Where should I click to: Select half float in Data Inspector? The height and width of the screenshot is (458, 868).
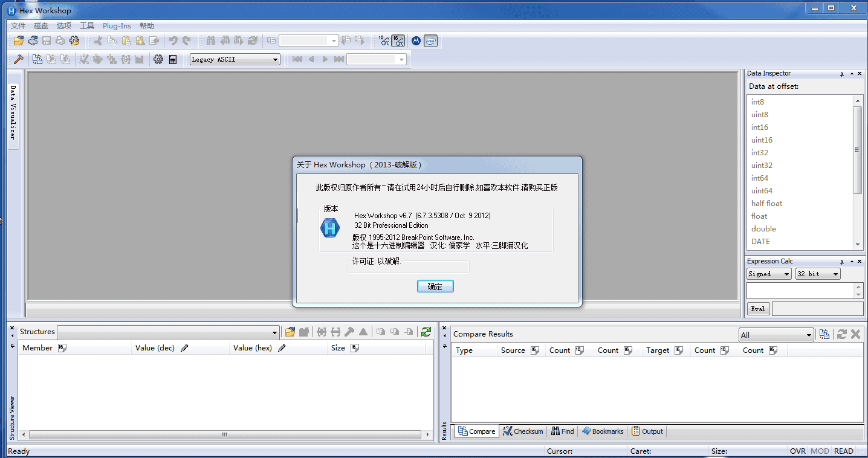[766, 204]
